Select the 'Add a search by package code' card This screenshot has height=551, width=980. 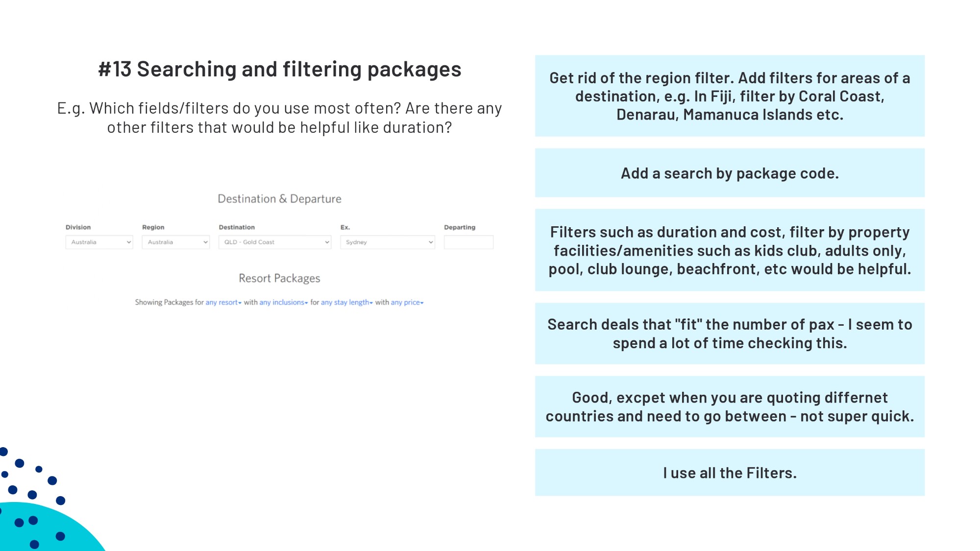click(730, 173)
